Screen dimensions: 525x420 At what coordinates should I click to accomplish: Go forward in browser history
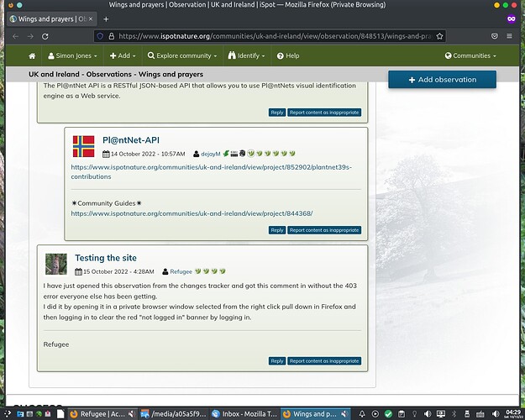coord(30,36)
